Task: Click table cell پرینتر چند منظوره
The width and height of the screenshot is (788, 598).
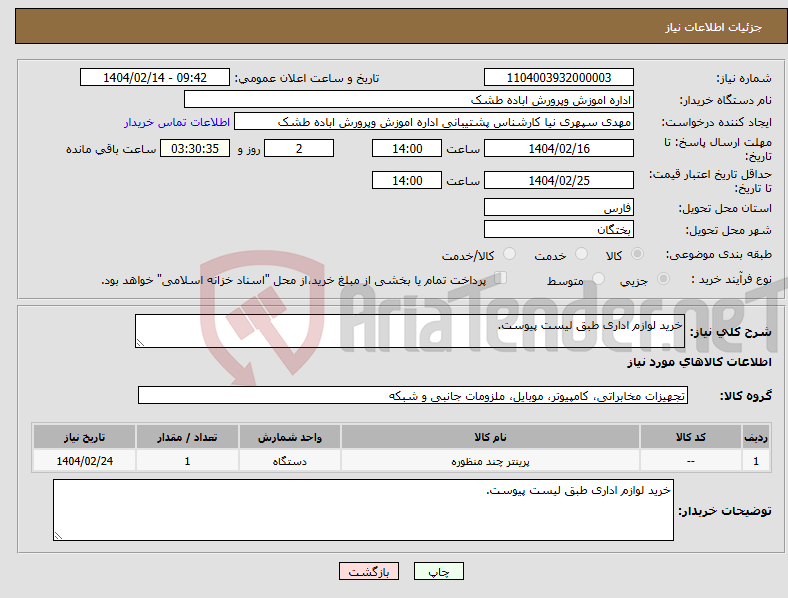Action: (490, 461)
